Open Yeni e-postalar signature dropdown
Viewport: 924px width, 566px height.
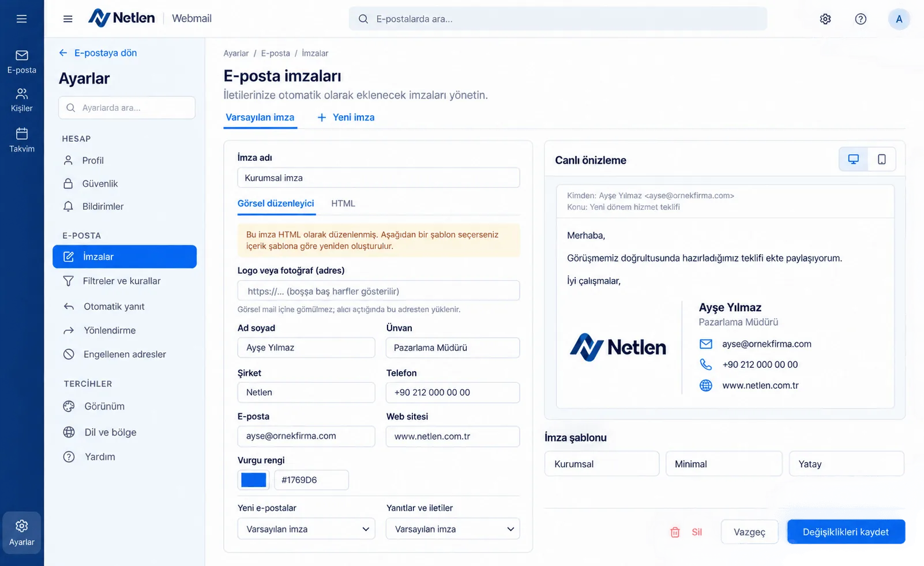pyautogui.click(x=306, y=529)
